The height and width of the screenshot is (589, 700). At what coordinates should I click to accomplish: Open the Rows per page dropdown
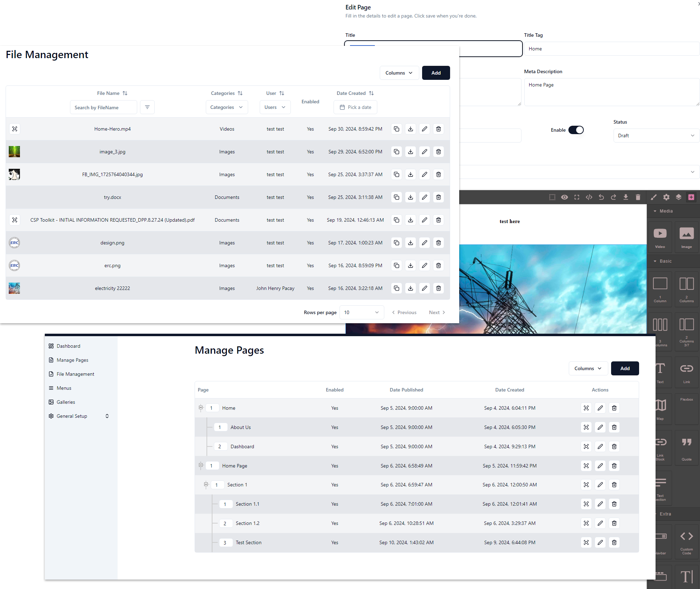362,312
